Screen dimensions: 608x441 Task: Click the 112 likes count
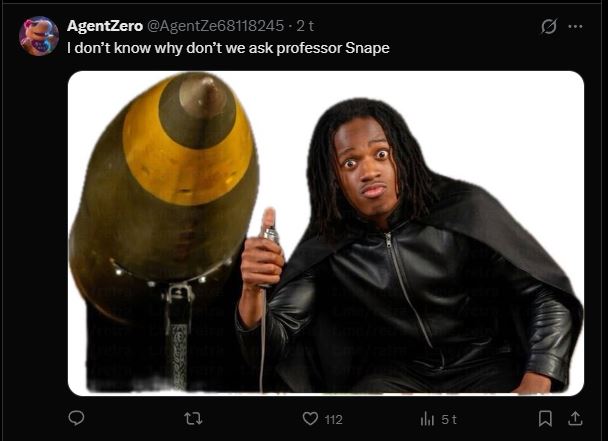click(x=333, y=419)
